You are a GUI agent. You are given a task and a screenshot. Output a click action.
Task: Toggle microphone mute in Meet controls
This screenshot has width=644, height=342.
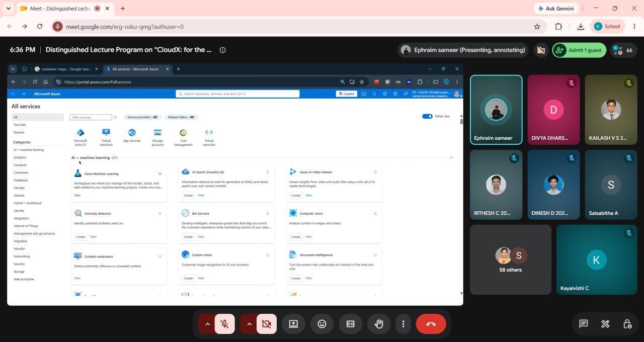pos(224,324)
